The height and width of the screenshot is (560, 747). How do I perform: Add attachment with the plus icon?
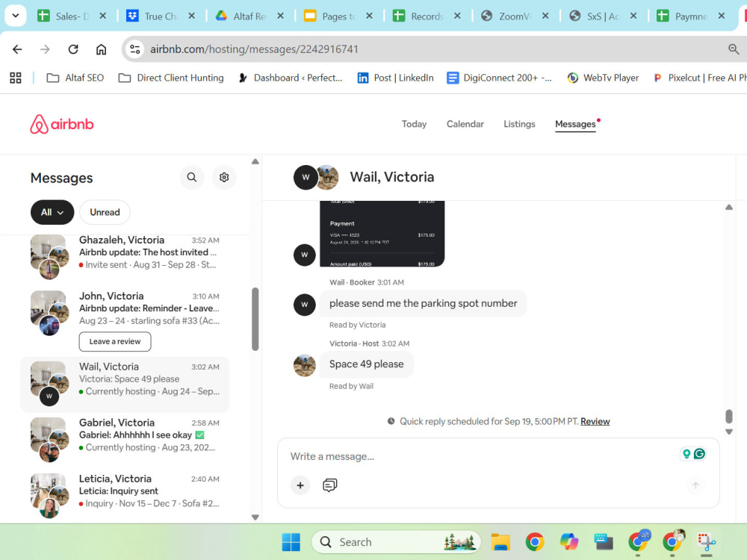tap(300, 485)
